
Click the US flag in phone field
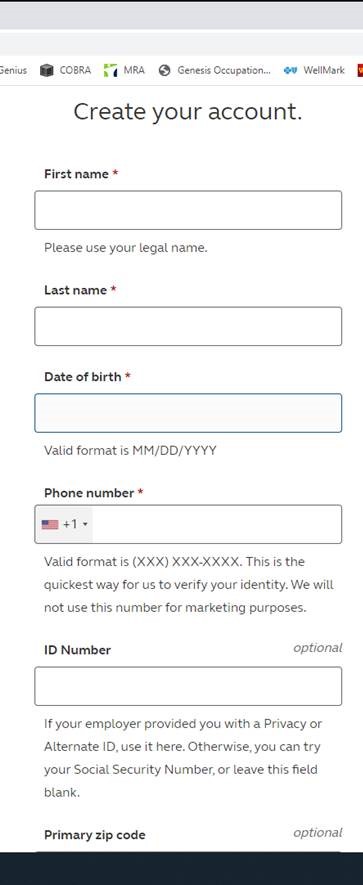click(50, 524)
